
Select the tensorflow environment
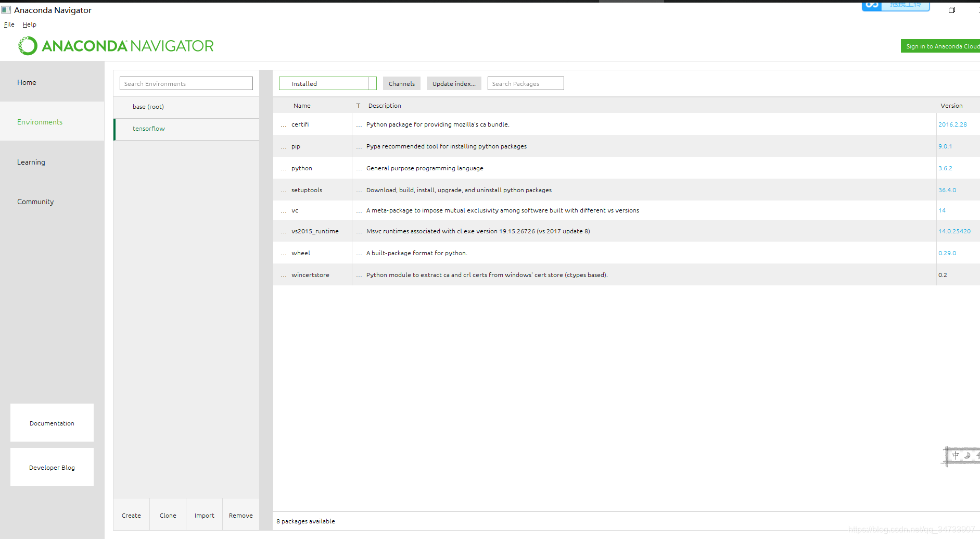186,129
